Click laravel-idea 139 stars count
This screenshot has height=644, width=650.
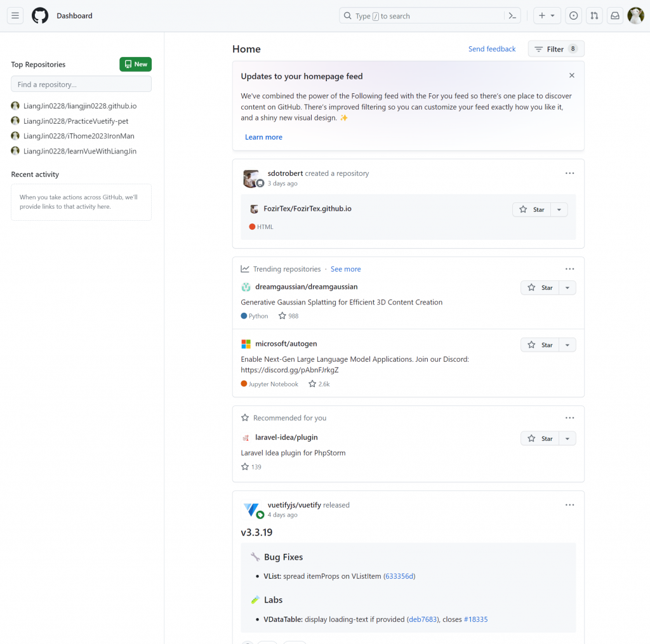251,467
